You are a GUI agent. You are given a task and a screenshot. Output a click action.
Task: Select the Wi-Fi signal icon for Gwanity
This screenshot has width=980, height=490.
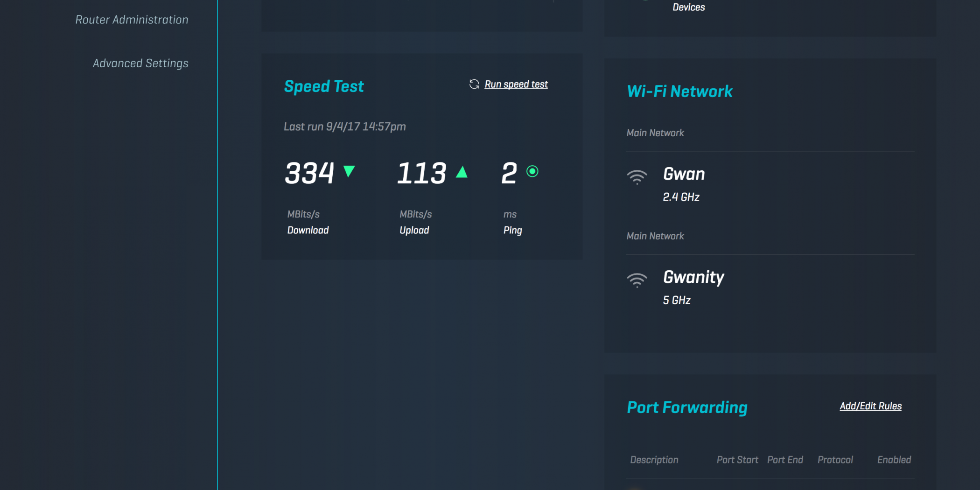(637, 280)
